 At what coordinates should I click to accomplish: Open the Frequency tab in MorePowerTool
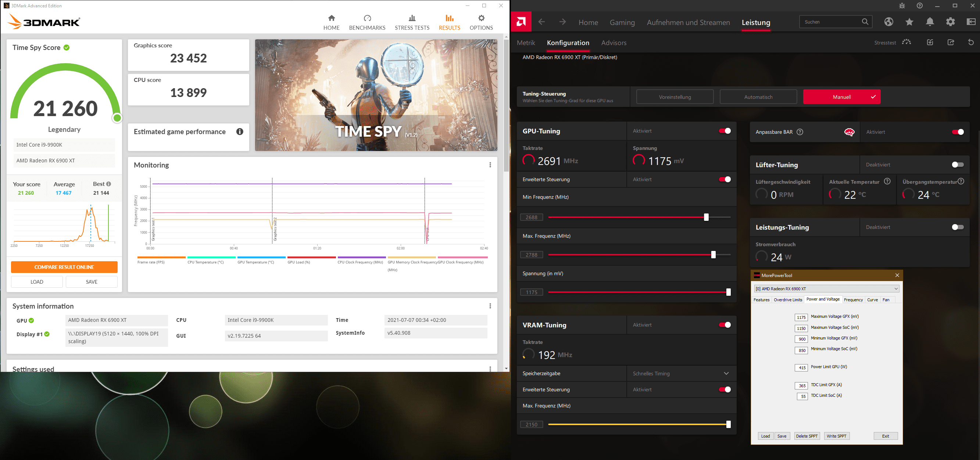(x=853, y=299)
